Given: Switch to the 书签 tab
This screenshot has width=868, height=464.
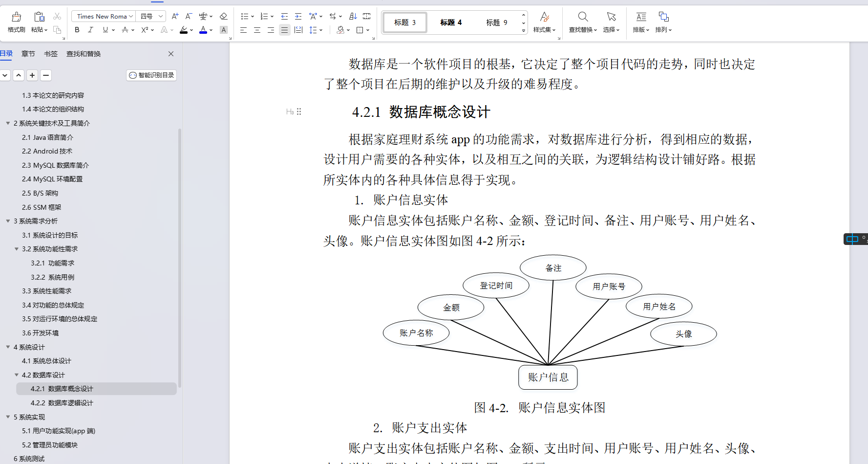Looking at the screenshot, I should pyautogui.click(x=51, y=54).
